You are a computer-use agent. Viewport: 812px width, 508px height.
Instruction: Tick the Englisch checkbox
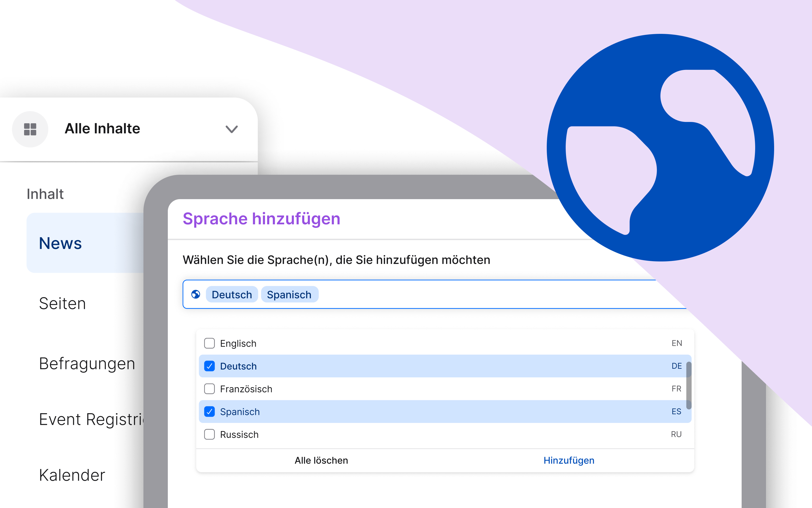click(209, 343)
